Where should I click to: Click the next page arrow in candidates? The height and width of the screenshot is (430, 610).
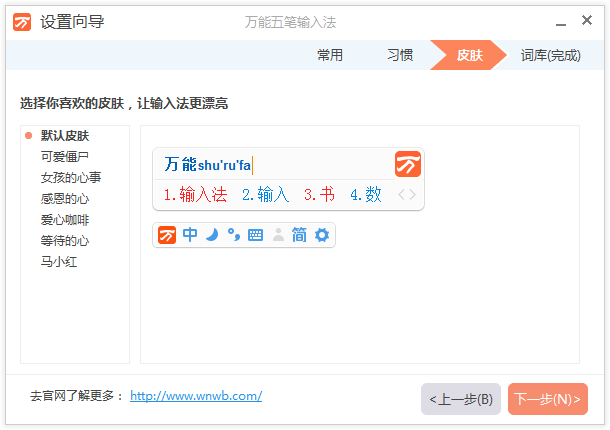point(412,194)
